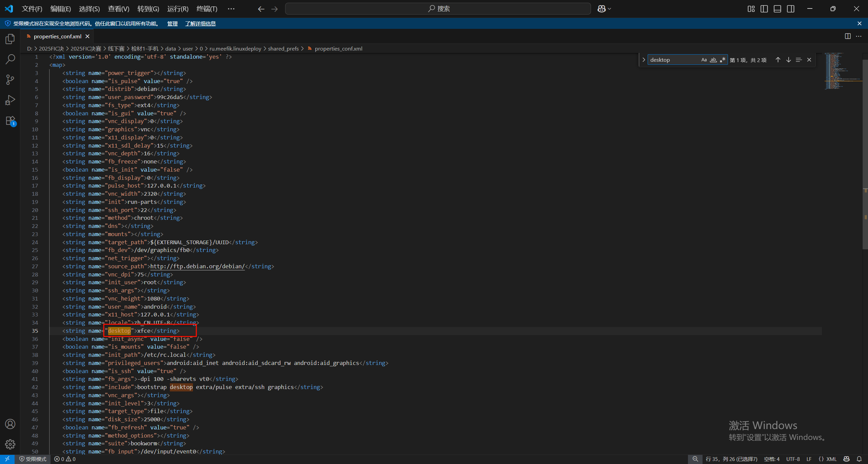Screen dimensions: 868x464
Task: Open the 终端(T) menu
Action: pos(207,9)
